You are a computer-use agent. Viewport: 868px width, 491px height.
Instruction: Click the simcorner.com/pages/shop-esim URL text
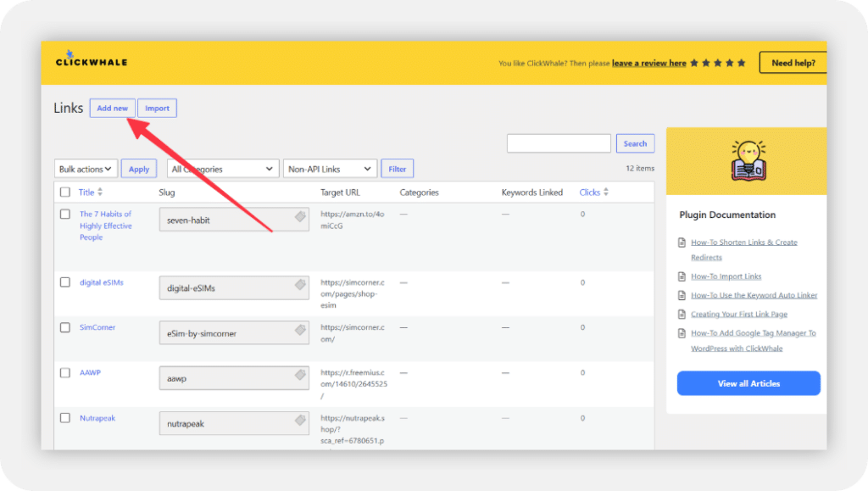(352, 293)
